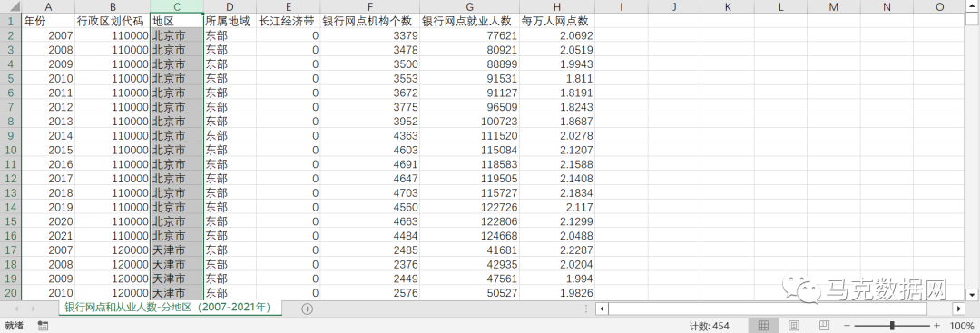Select row 17 header

point(11,250)
